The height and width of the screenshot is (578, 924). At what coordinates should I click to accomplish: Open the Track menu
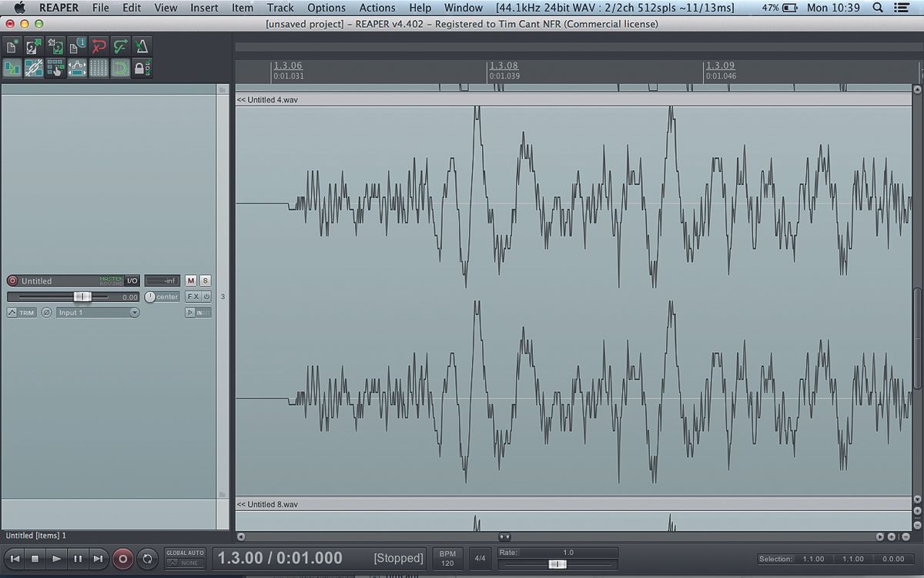[280, 8]
